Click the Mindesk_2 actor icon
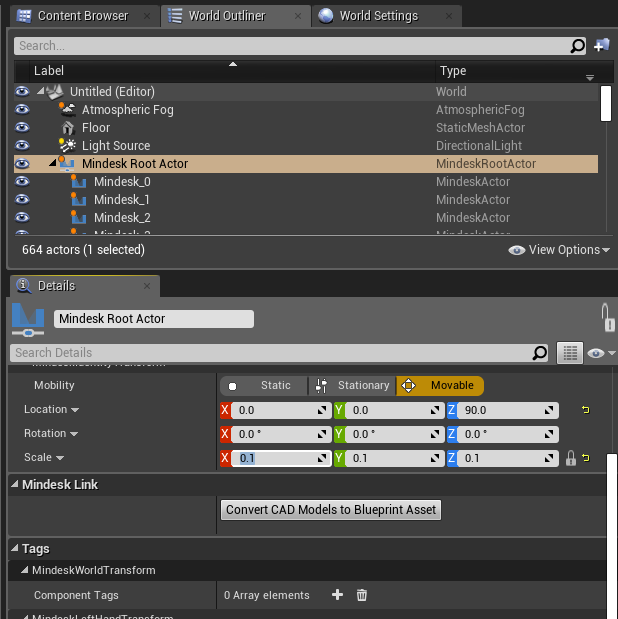The height and width of the screenshot is (619, 618). coord(79,217)
